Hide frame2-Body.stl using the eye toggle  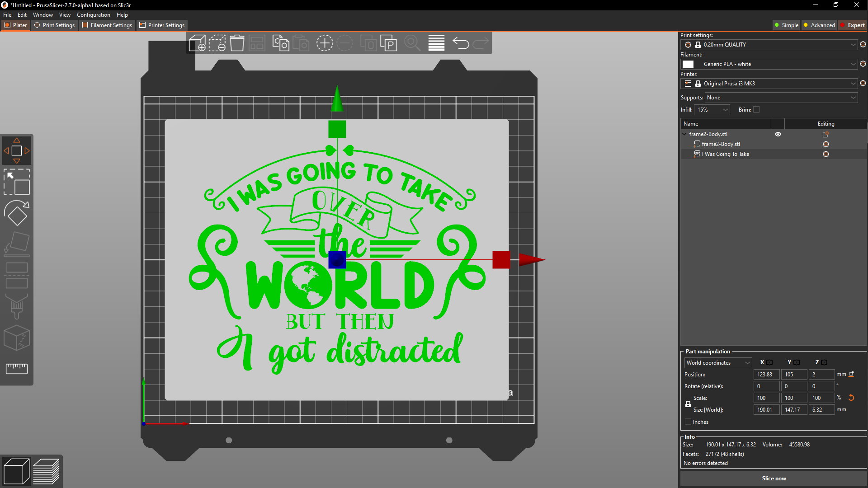[x=778, y=134]
